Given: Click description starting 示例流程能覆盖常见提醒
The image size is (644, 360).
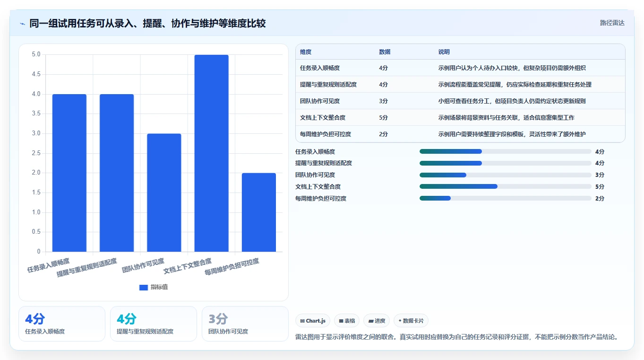Looking at the screenshot, I should [x=515, y=85].
